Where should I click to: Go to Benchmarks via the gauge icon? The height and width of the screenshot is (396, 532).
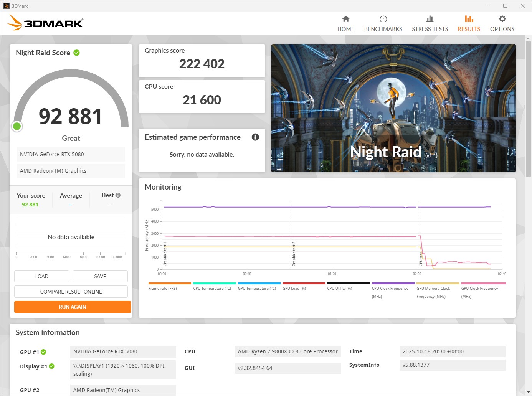tap(383, 19)
